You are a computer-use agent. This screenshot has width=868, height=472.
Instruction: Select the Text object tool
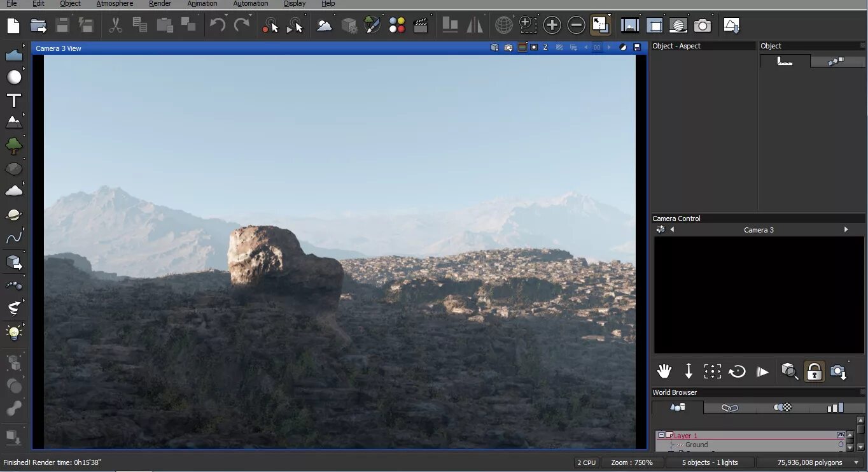14,100
